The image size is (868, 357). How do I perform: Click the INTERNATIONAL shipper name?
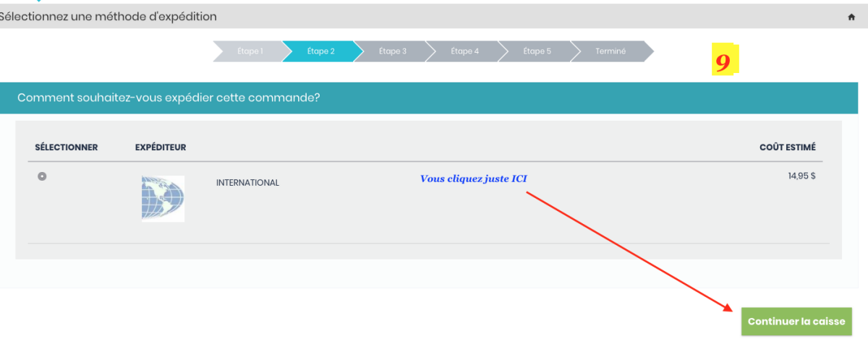pyautogui.click(x=247, y=183)
